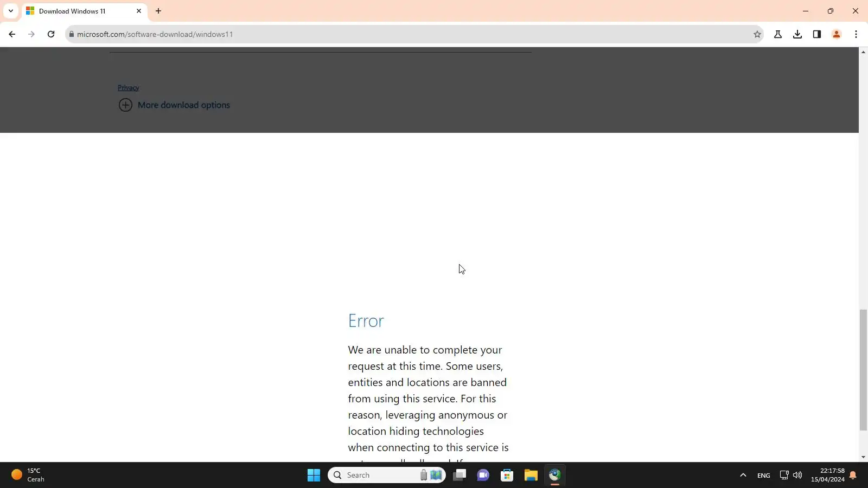The width and height of the screenshot is (868, 488).
Task: Go back to the previous page
Action: tap(12, 34)
